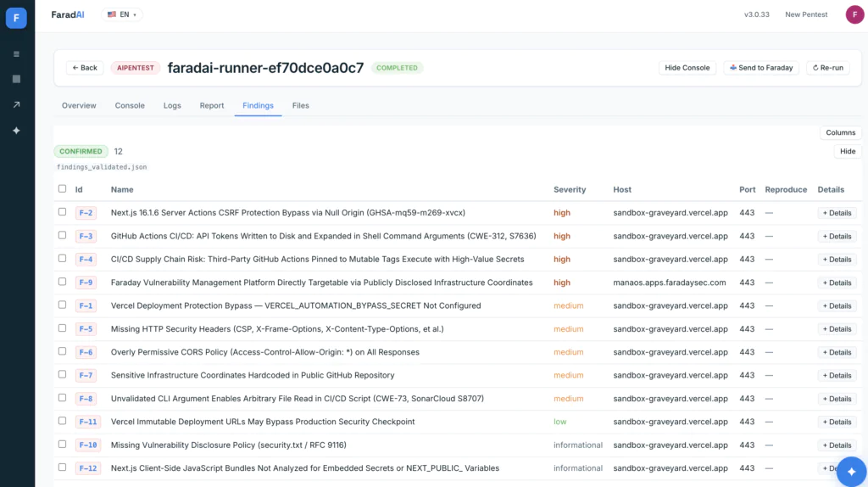868x487 pixels.
Task: Expand Details for CI/CD Supply Chain Risk finding
Action: (x=837, y=260)
